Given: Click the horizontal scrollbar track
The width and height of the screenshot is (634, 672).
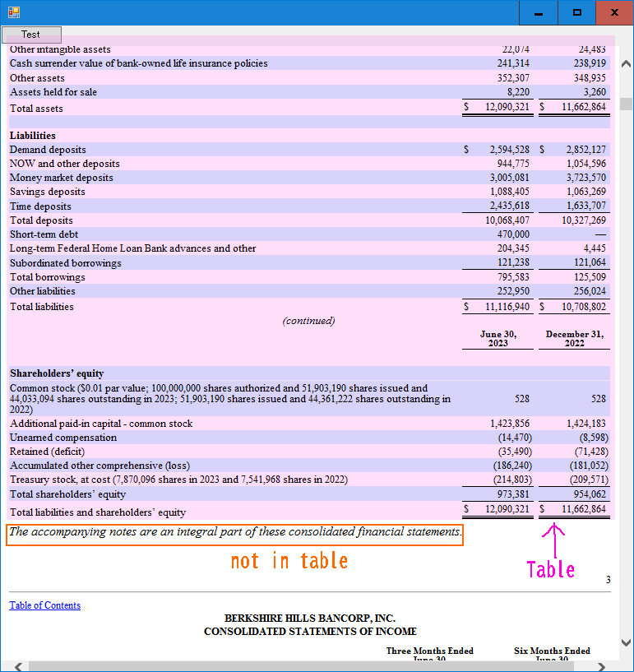Looking at the screenshot, I should [x=310, y=666].
